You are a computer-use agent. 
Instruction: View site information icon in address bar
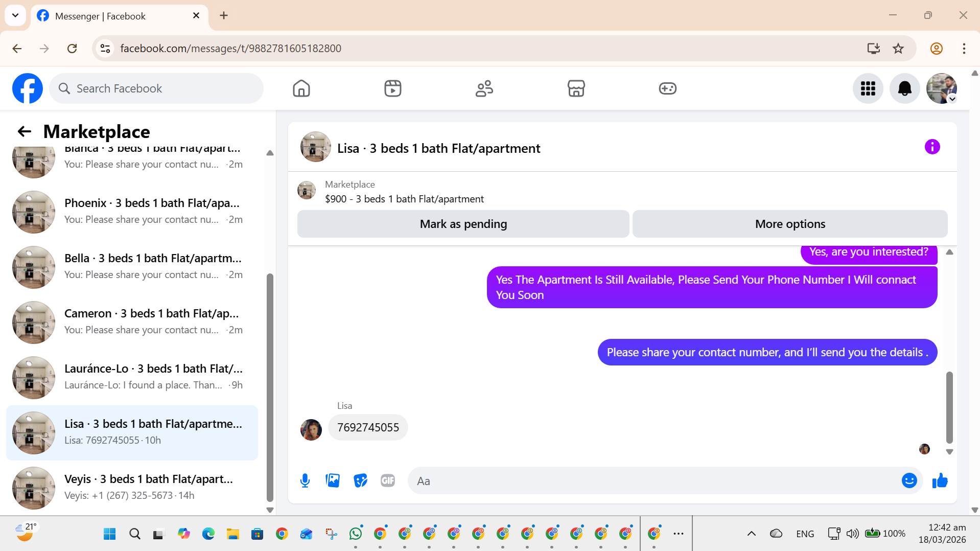105,49
